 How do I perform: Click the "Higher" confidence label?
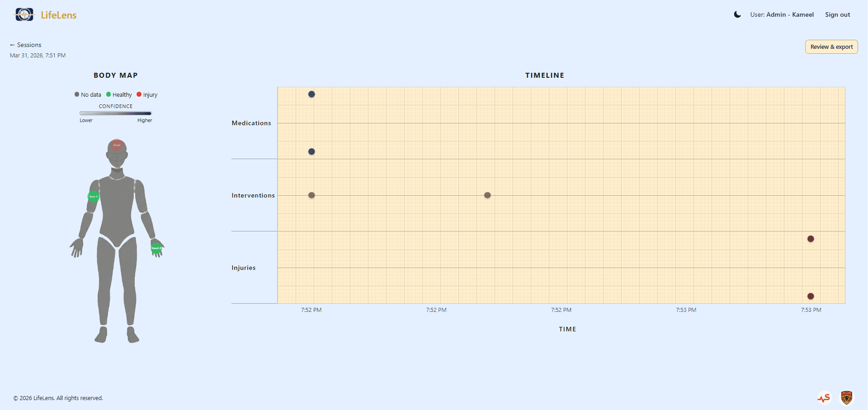pyautogui.click(x=145, y=120)
